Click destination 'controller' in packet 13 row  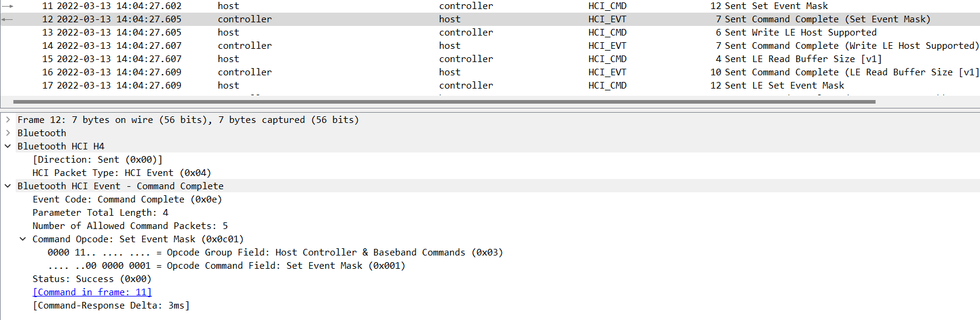(x=466, y=33)
